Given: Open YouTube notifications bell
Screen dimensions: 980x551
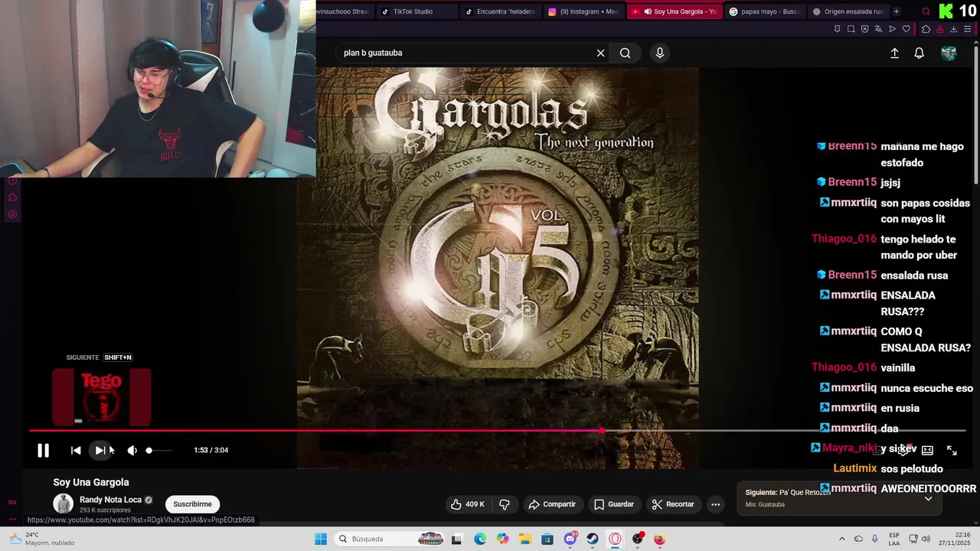Looking at the screenshot, I should point(919,53).
